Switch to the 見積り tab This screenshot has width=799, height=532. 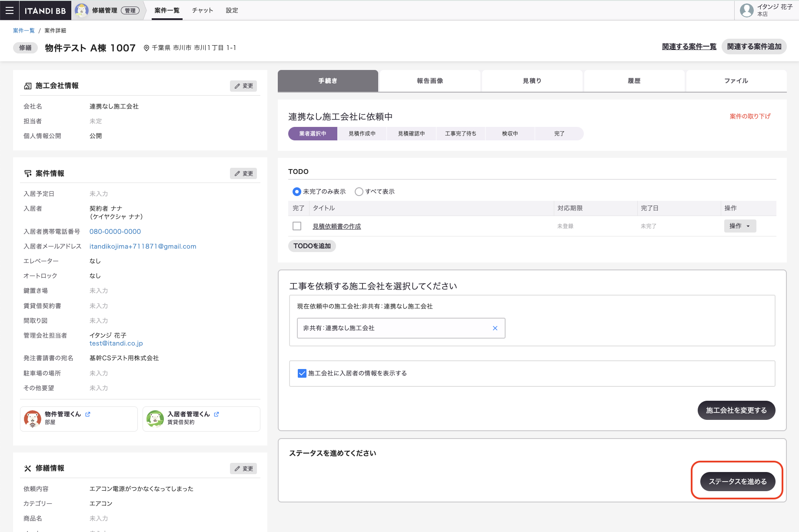(532, 81)
